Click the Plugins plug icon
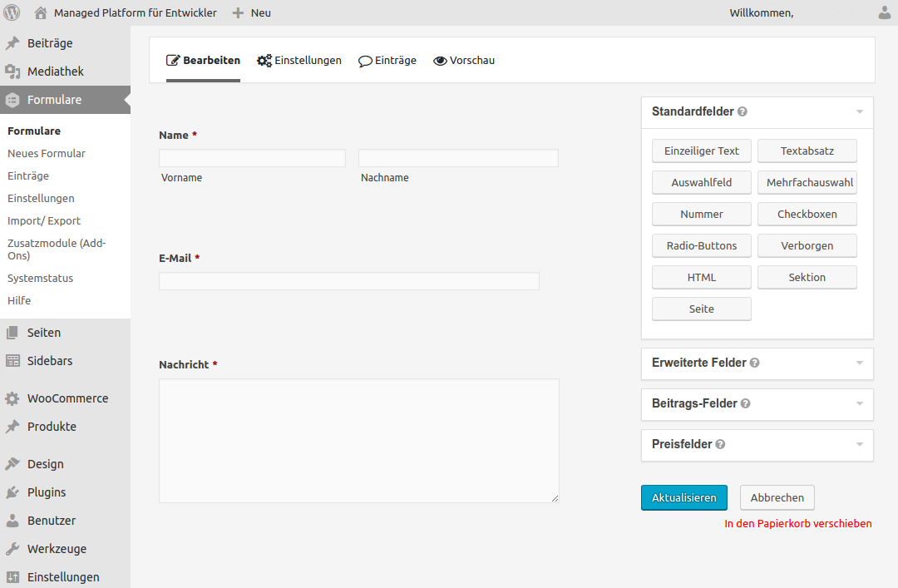 (x=12, y=492)
